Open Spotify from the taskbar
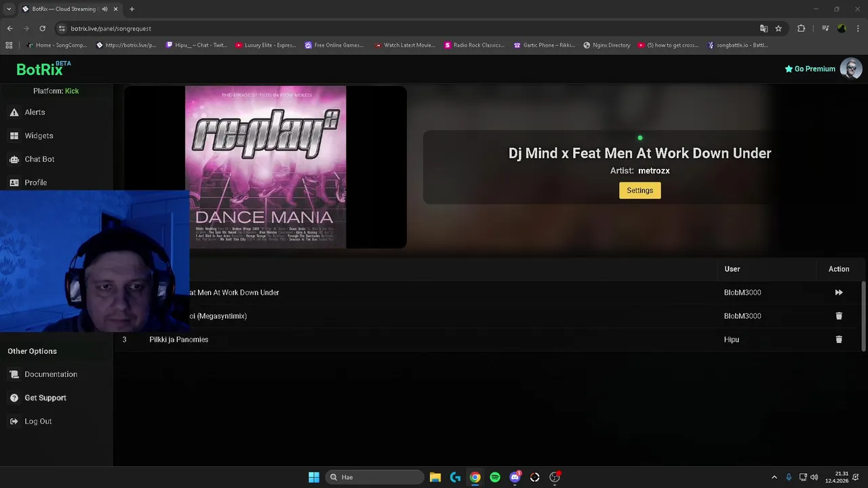The image size is (868, 488). click(495, 477)
